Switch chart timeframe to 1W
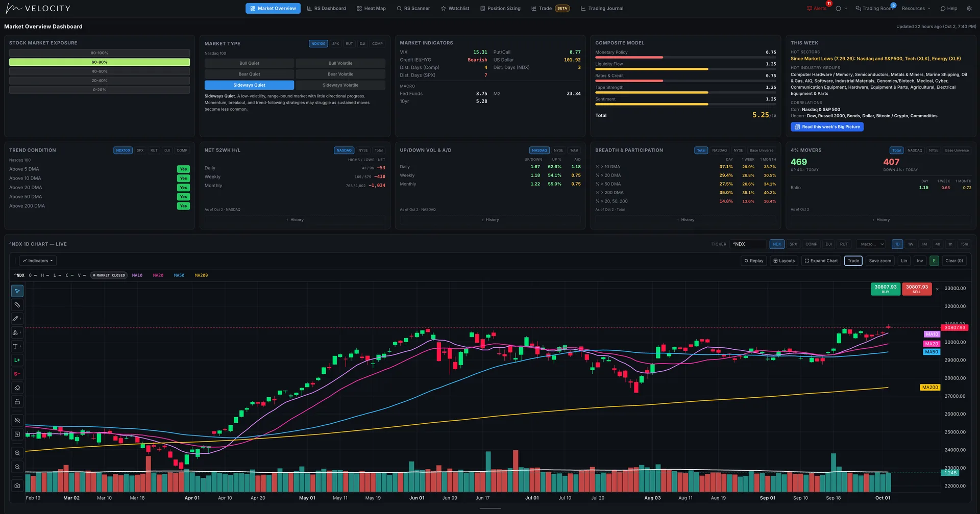 coord(911,244)
